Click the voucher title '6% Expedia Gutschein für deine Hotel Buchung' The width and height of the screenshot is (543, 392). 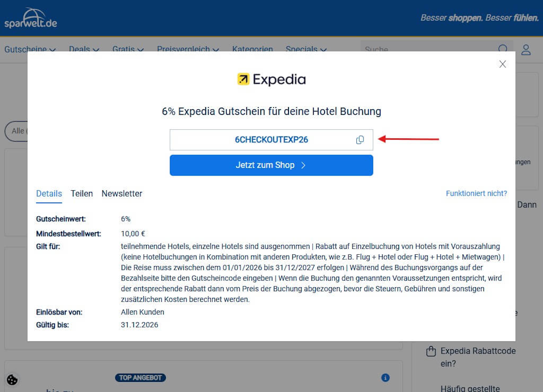pos(271,111)
